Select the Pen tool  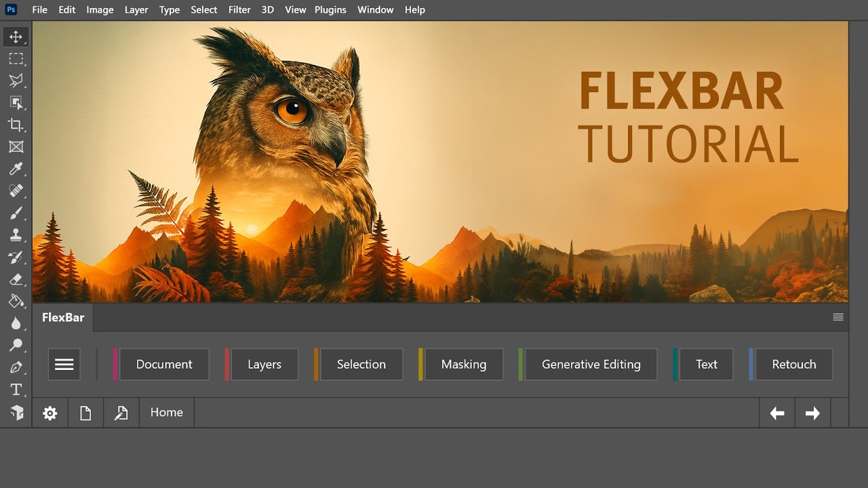pos(16,367)
